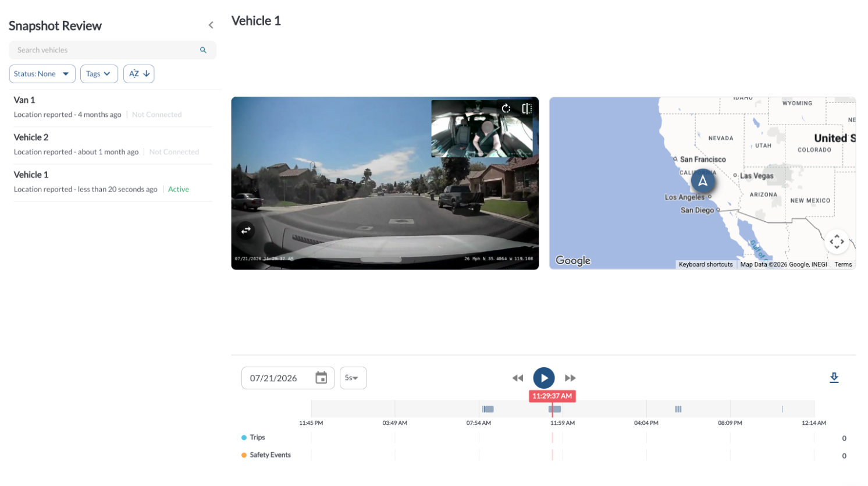Click the search magnifier icon

[203, 50]
